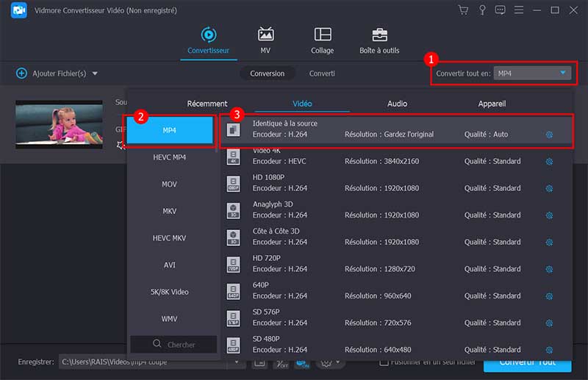Open the Collage tool
Image resolution: width=588 pixels, height=380 pixels.
[x=322, y=35]
